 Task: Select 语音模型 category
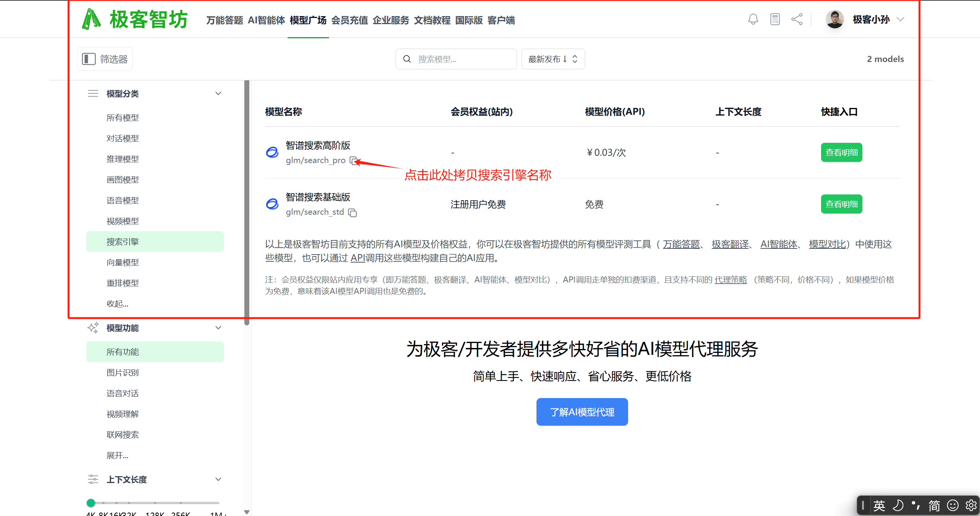(155, 200)
